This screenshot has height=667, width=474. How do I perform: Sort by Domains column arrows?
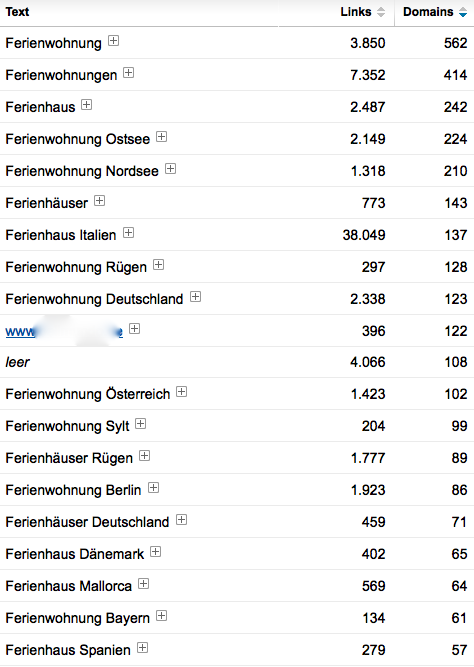click(463, 12)
